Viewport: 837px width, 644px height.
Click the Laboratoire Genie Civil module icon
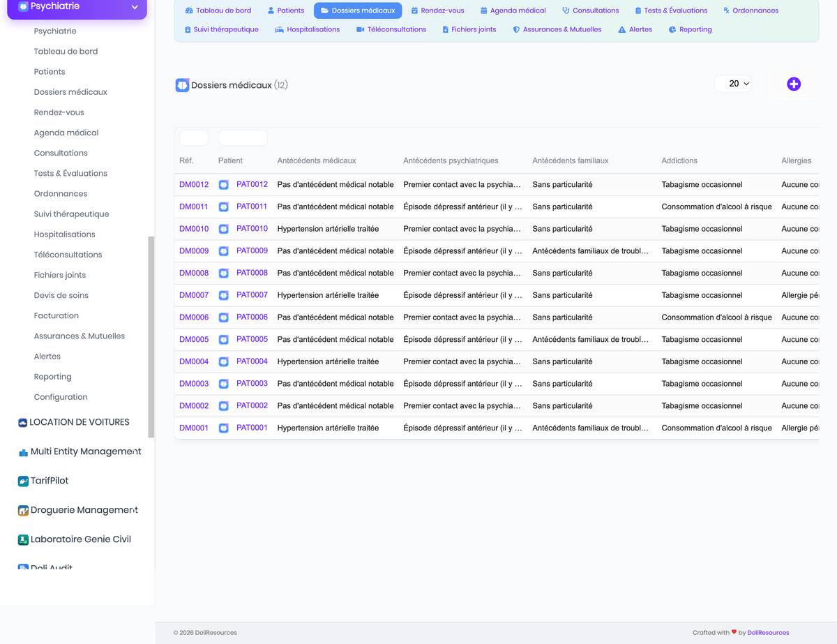[23, 540]
